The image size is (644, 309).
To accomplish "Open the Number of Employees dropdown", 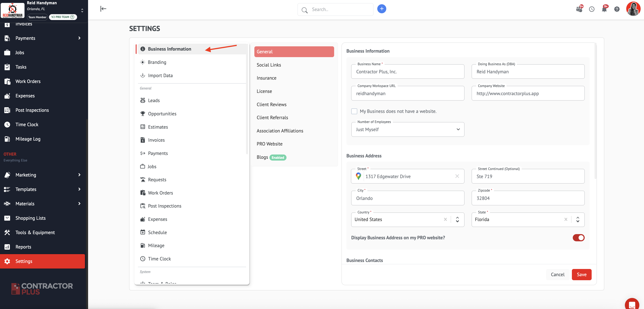I will (408, 129).
